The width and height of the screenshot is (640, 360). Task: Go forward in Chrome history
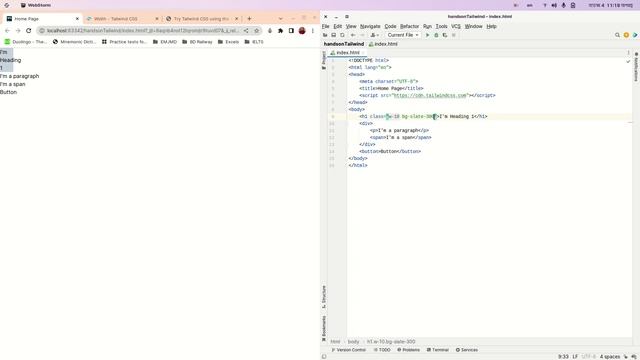[18, 31]
